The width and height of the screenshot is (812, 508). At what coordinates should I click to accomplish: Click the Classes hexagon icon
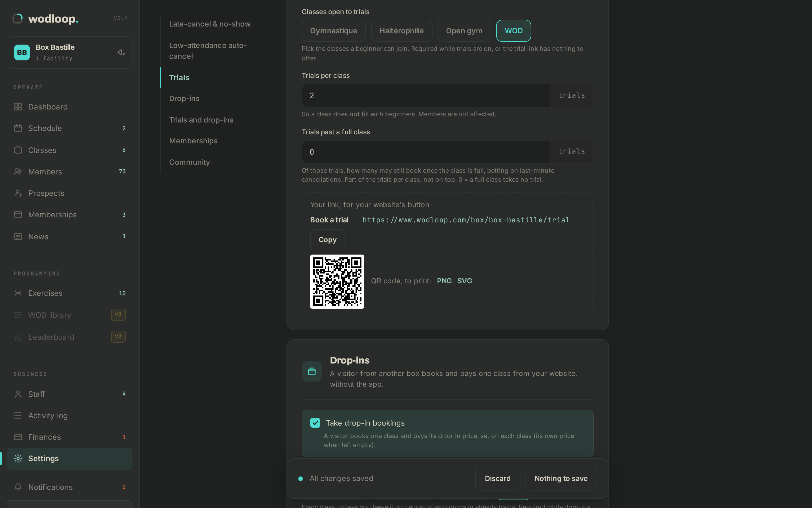tap(18, 150)
